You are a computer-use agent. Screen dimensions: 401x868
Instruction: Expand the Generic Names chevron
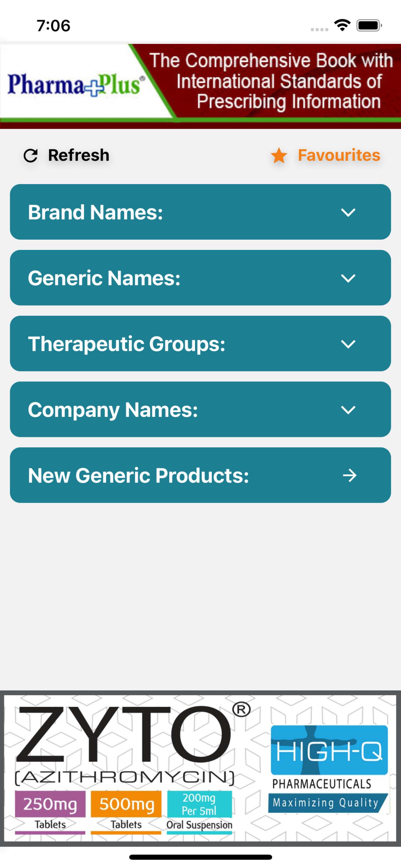[348, 278]
